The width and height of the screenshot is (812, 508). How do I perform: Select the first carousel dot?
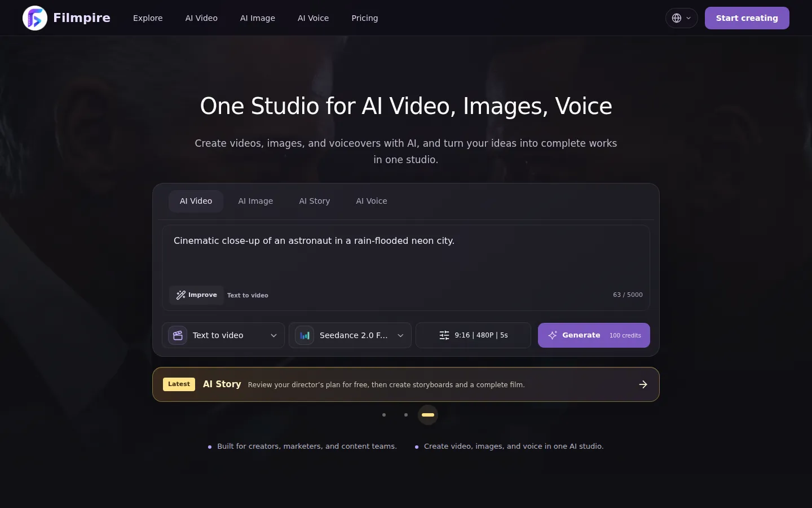[384, 415]
